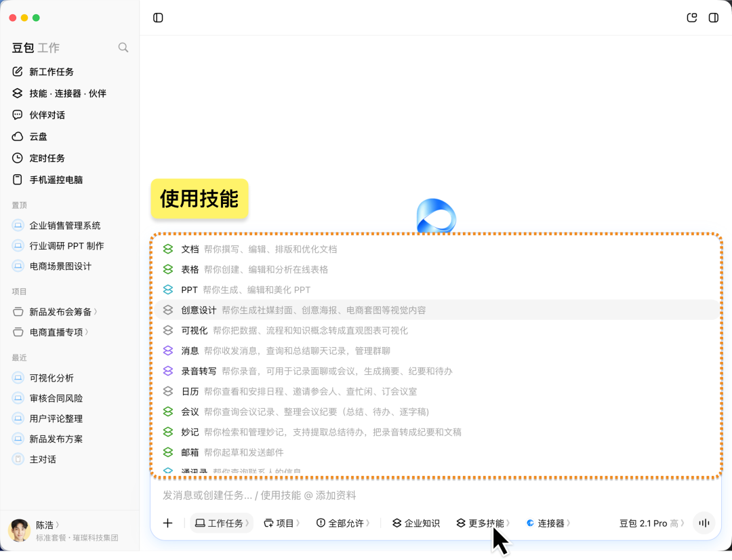Select the 文档 skill entry

pos(436,249)
